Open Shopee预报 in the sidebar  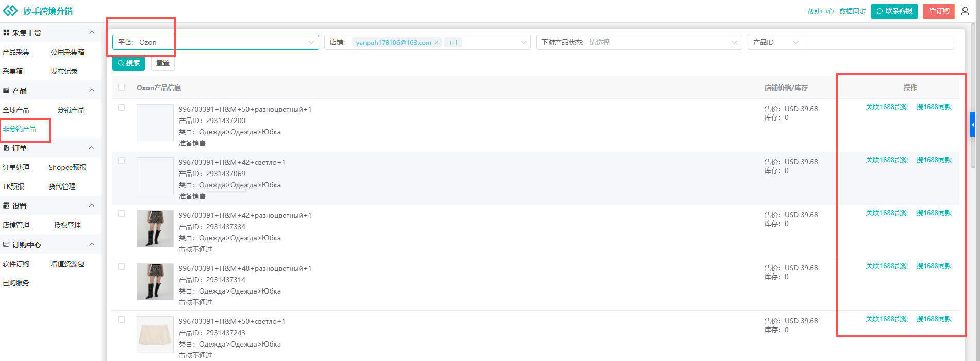point(68,167)
